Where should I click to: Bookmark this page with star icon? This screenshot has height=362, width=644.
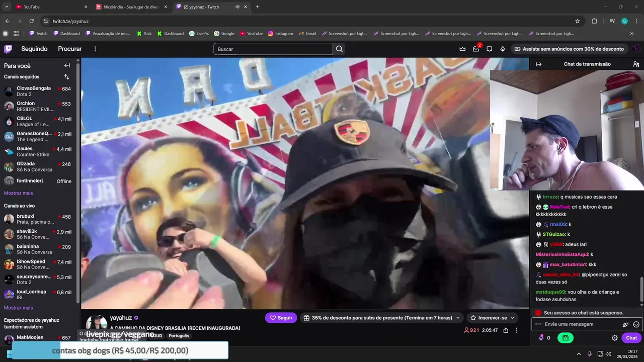[x=578, y=21]
